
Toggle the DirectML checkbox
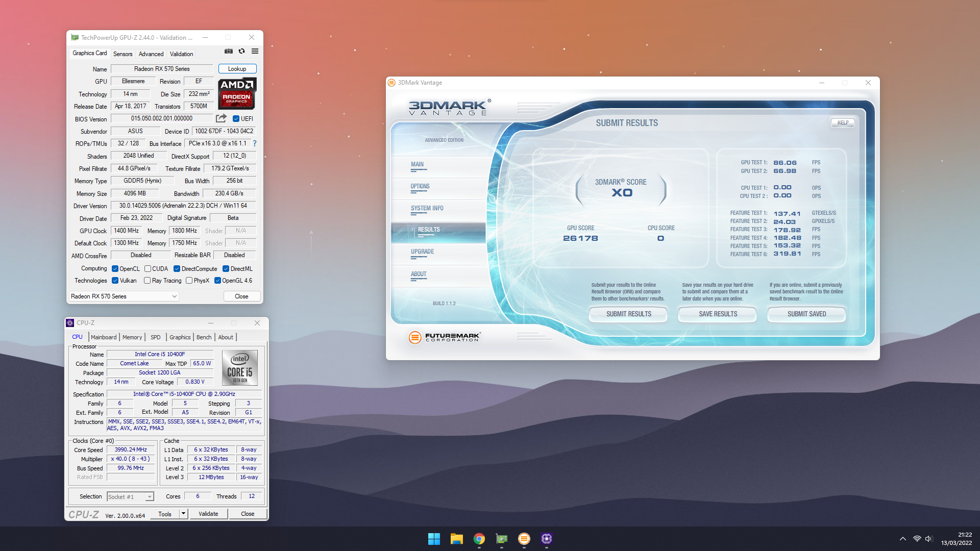pyautogui.click(x=226, y=269)
